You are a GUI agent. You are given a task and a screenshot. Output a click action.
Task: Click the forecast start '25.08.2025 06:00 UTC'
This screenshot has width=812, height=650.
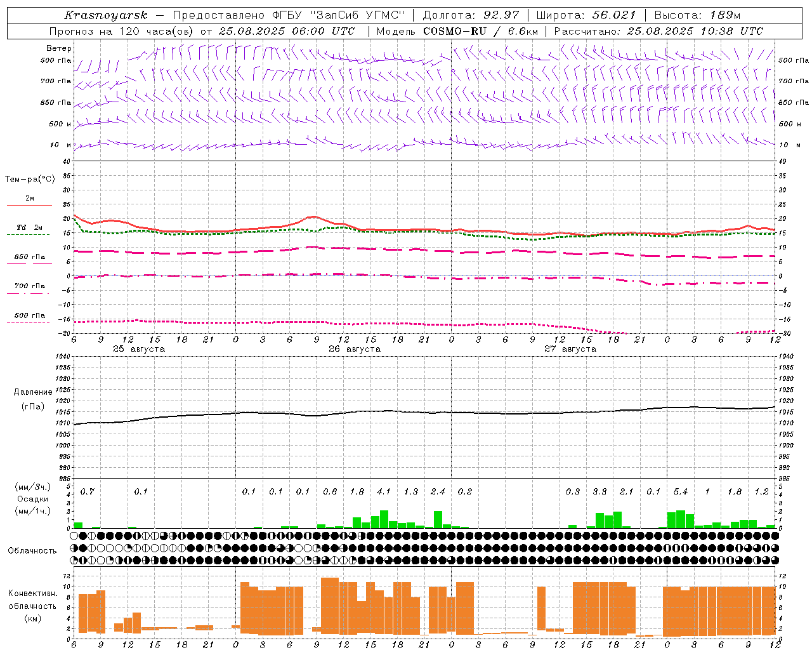pyautogui.click(x=286, y=31)
